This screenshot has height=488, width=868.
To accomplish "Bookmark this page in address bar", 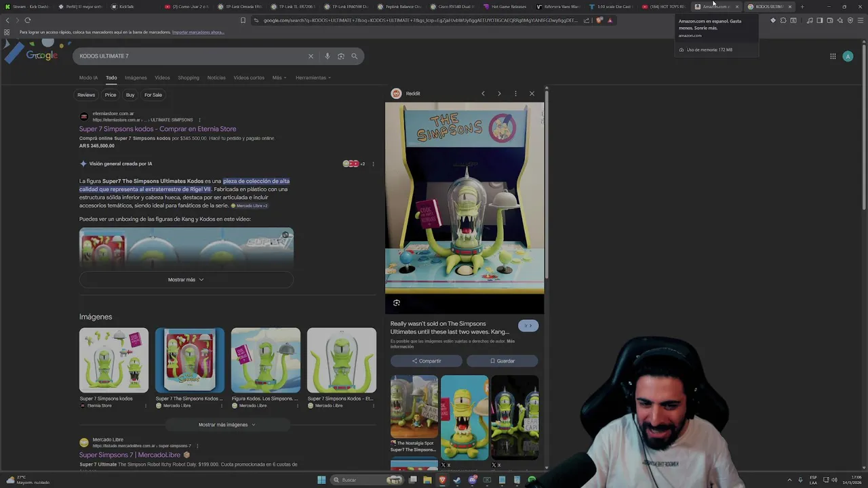I will point(243,20).
